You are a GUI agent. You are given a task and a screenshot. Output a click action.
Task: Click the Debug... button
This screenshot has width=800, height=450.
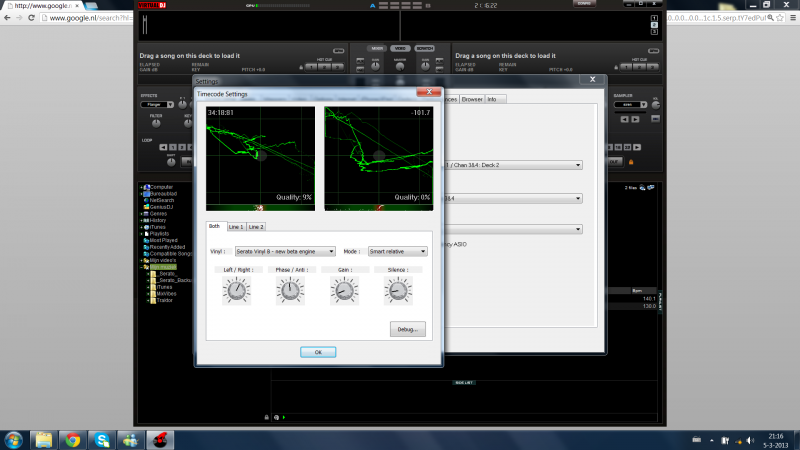pyautogui.click(x=407, y=328)
